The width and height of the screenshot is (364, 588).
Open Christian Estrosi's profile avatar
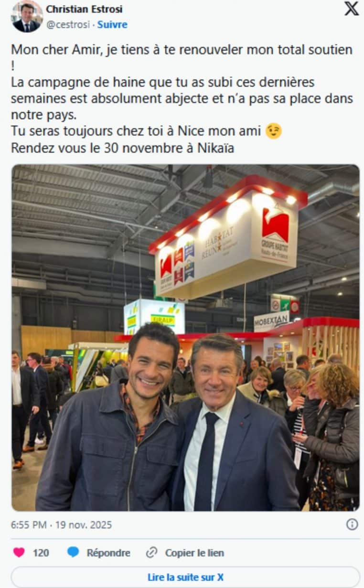(27, 16)
